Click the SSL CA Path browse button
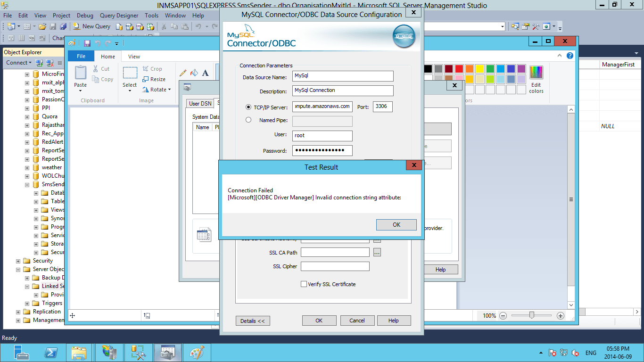Screen dimensions: 644x362 tap(377, 253)
